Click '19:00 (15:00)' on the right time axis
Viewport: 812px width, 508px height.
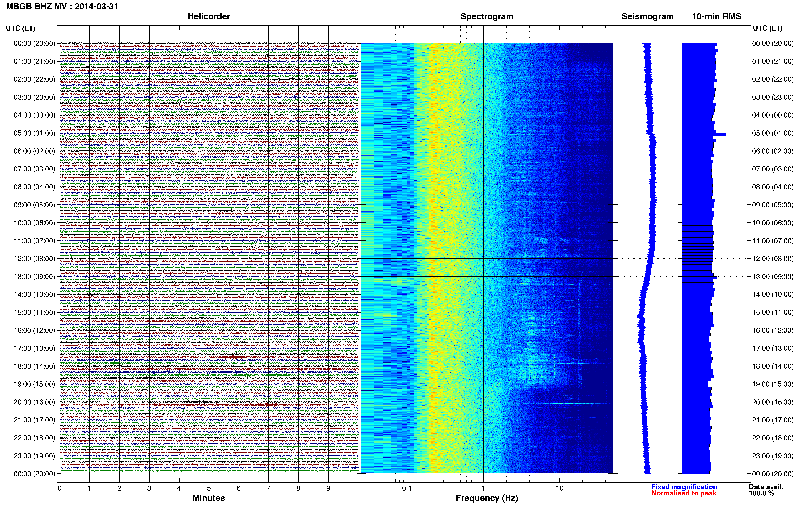[773, 384]
